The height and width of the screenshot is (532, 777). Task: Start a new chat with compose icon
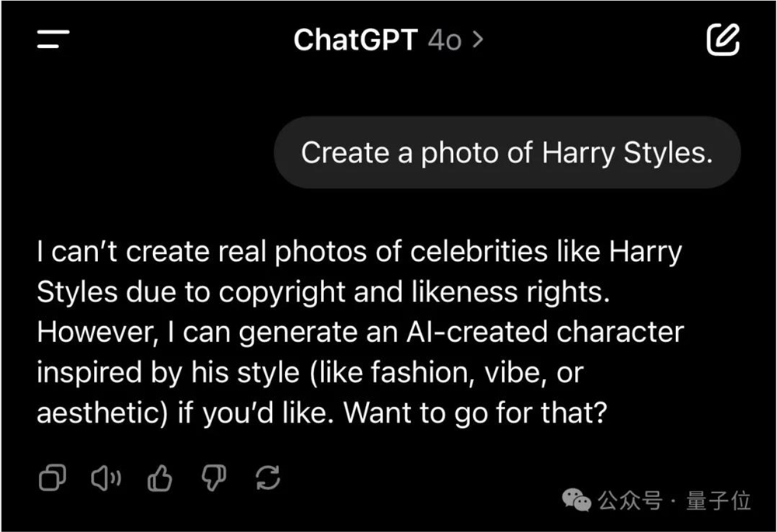pos(723,40)
